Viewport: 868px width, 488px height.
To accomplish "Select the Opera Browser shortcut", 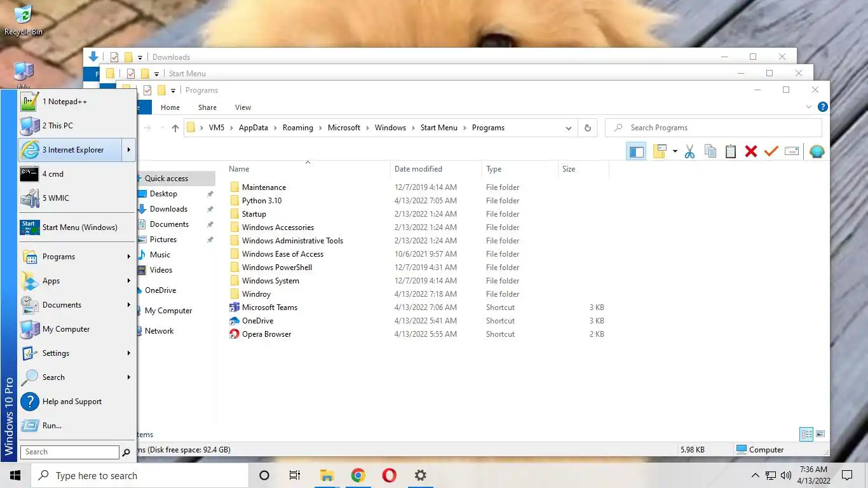I will point(266,334).
